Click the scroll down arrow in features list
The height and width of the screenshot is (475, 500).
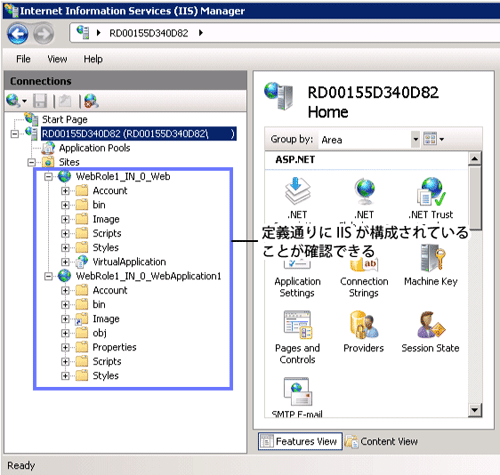[x=475, y=410]
